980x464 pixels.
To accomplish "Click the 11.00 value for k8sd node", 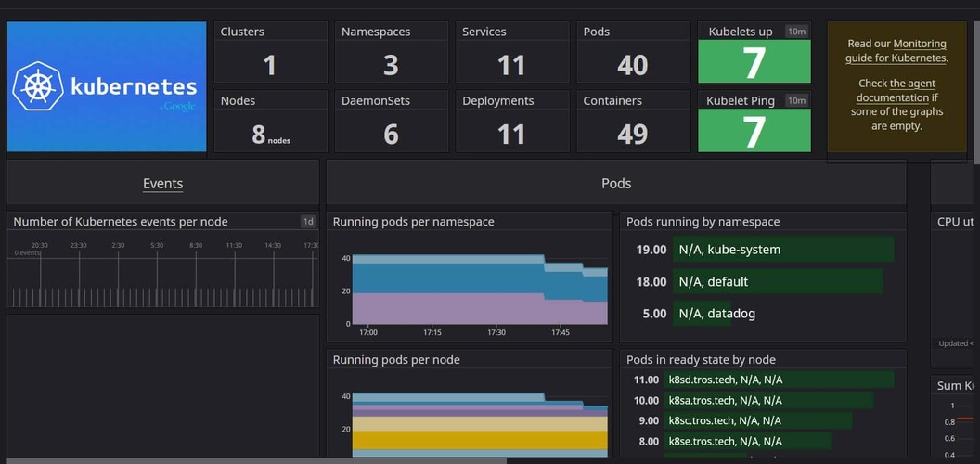I will pyautogui.click(x=646, y=380).
